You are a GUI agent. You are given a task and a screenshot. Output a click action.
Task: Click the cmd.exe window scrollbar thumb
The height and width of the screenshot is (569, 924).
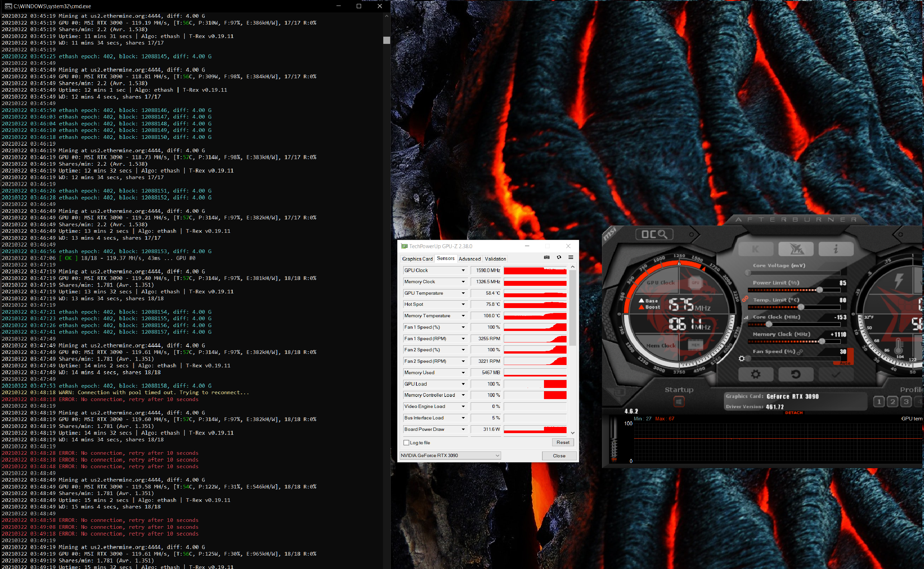coord(386,40)
